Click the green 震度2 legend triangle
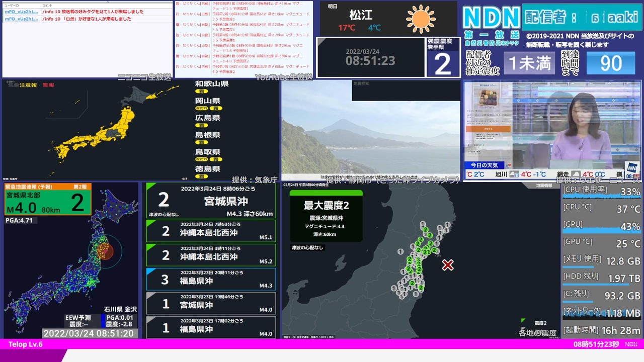Screen dimensions: 644x362 [x=523, y=320]
